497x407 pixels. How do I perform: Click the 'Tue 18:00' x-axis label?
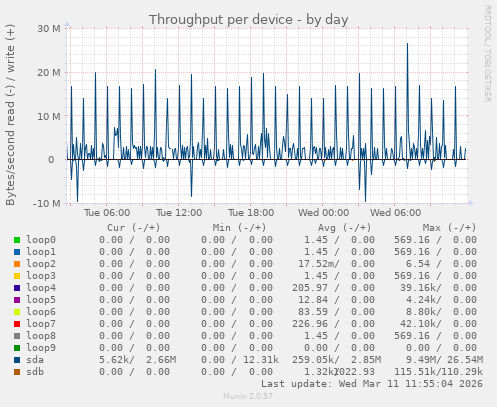[x=251, y=213]
